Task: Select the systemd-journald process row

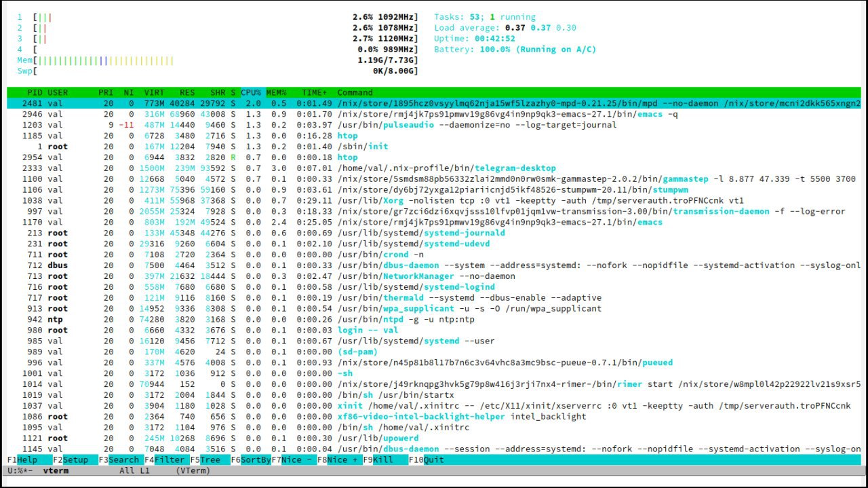Action: point(434,233)
